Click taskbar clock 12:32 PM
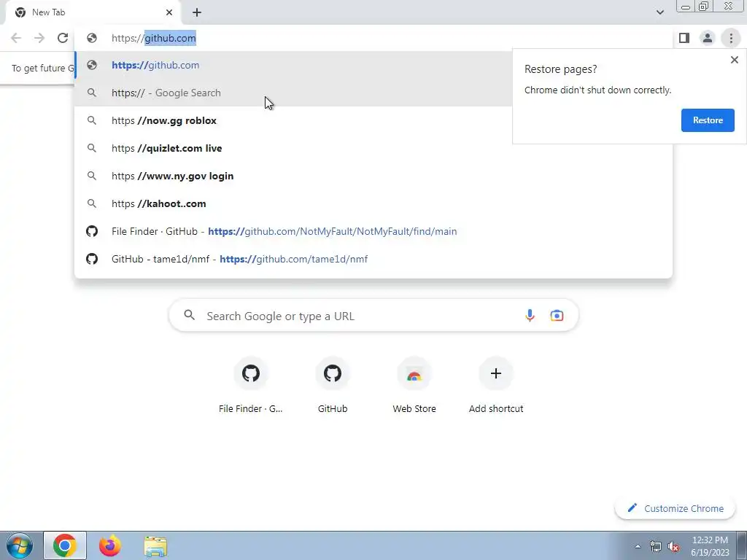This screenshot has width=747, height=560. pos(710,540)
